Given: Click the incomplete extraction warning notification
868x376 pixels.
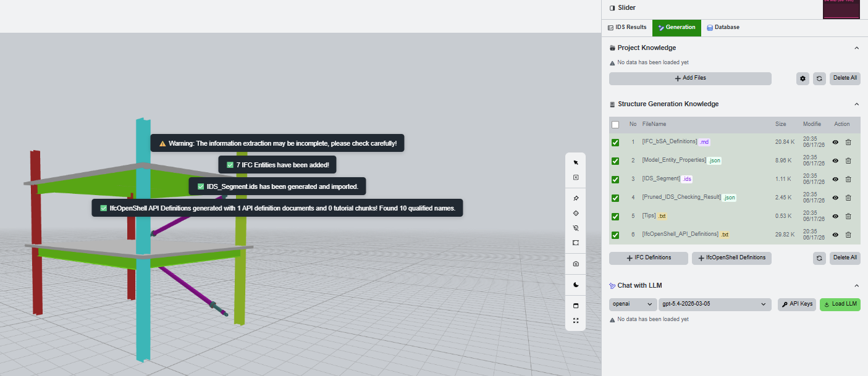Looking at the screenshot, I should pos(277,143).
